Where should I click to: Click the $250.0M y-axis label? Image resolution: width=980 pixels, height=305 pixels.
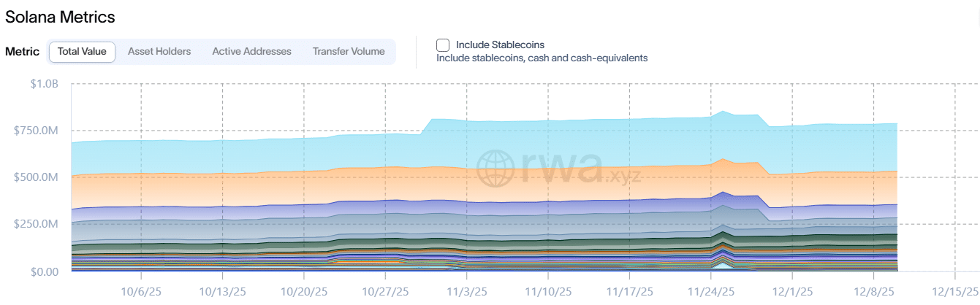[35, 224]
